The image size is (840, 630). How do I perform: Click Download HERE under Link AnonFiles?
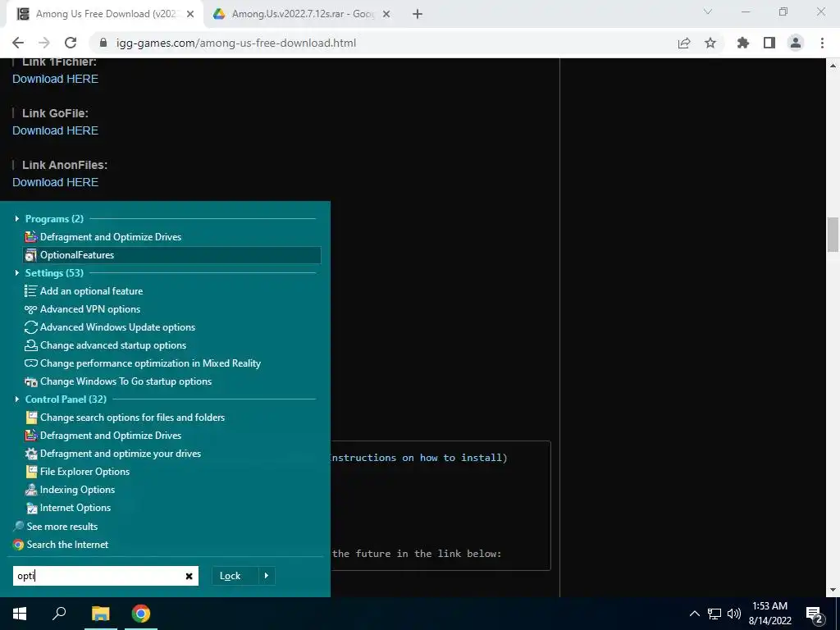(55, 182)
